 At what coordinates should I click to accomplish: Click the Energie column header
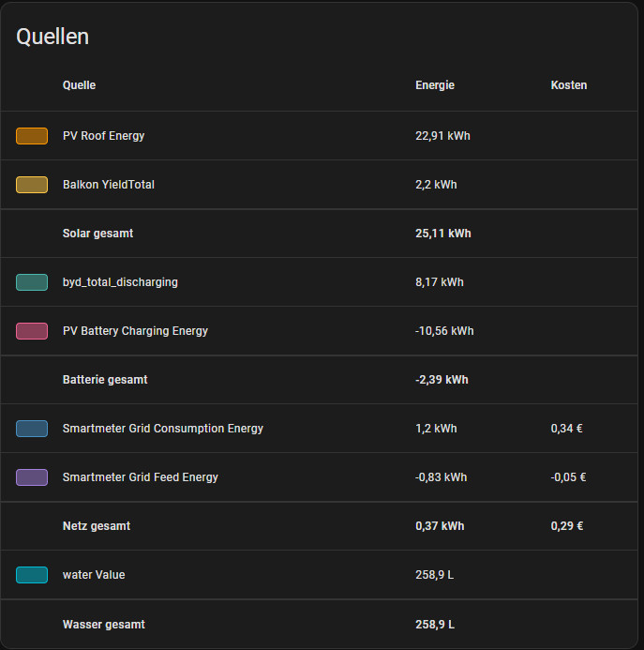[x=434, y=85]
